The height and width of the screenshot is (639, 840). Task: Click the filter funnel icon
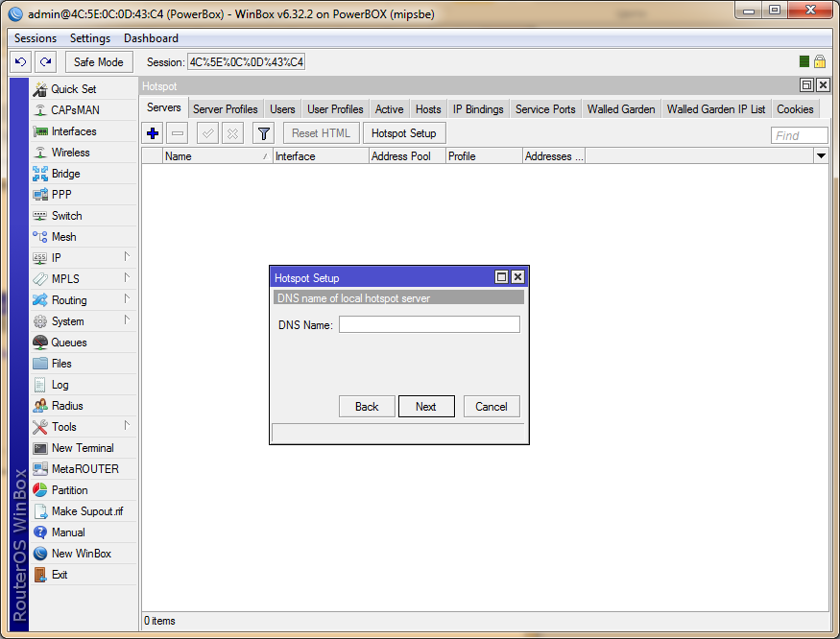(x=263, y=133)
